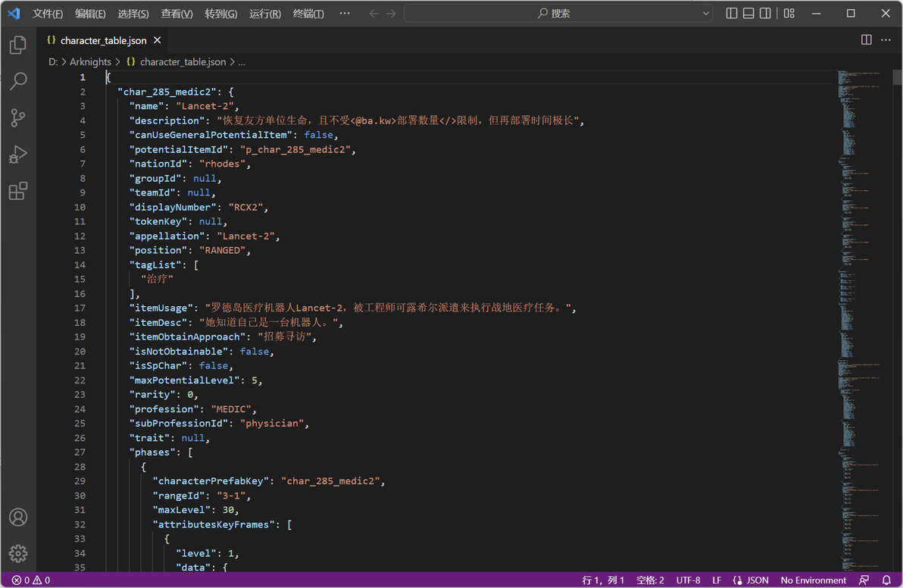Change encoding via UTF-8
Screen dimensions: 903x588
[x=688, y=580]
